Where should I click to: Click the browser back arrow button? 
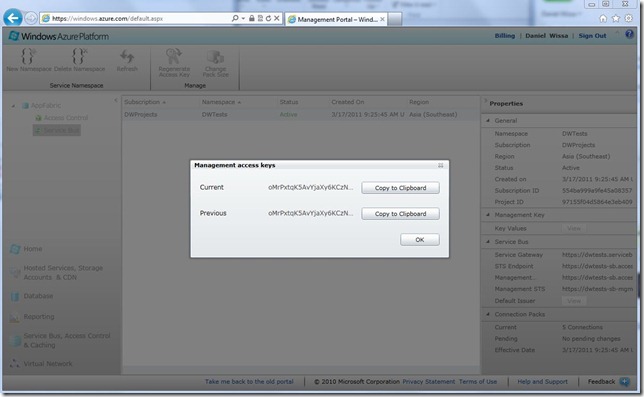click(x=13, y=18)
